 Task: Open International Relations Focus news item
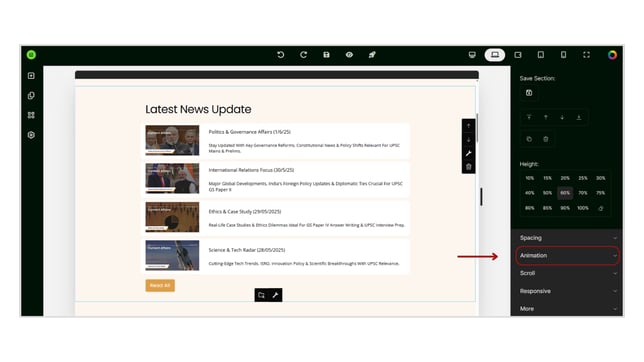275,179
